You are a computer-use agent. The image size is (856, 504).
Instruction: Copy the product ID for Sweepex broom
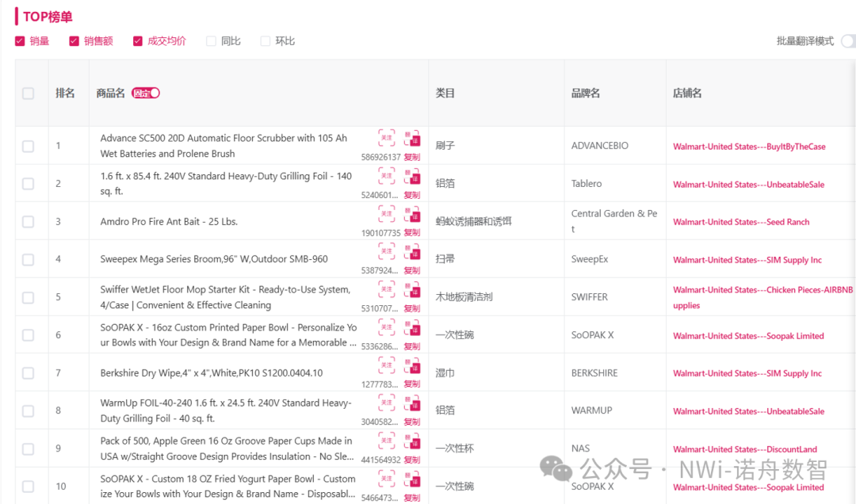click(412, 270)
